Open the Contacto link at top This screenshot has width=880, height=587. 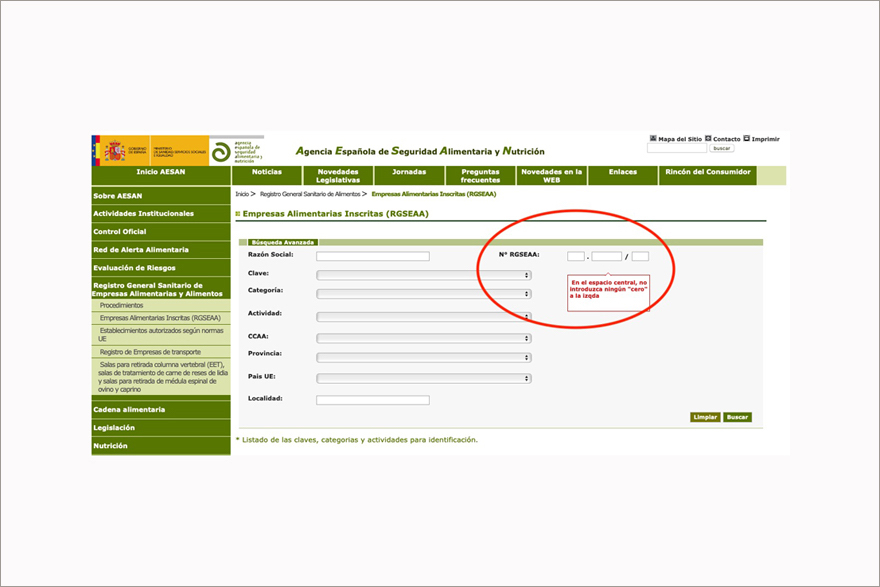pos(726,139)
